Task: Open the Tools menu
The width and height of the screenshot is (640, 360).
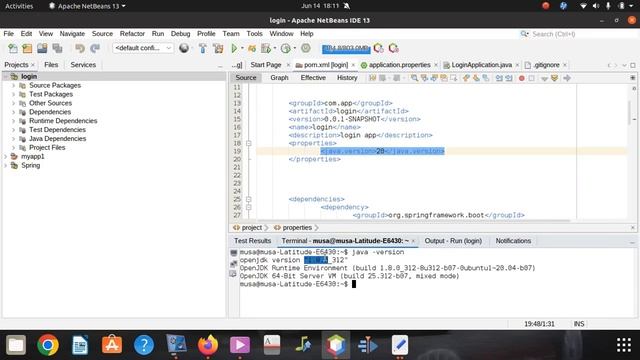Action: pos(254,33)
